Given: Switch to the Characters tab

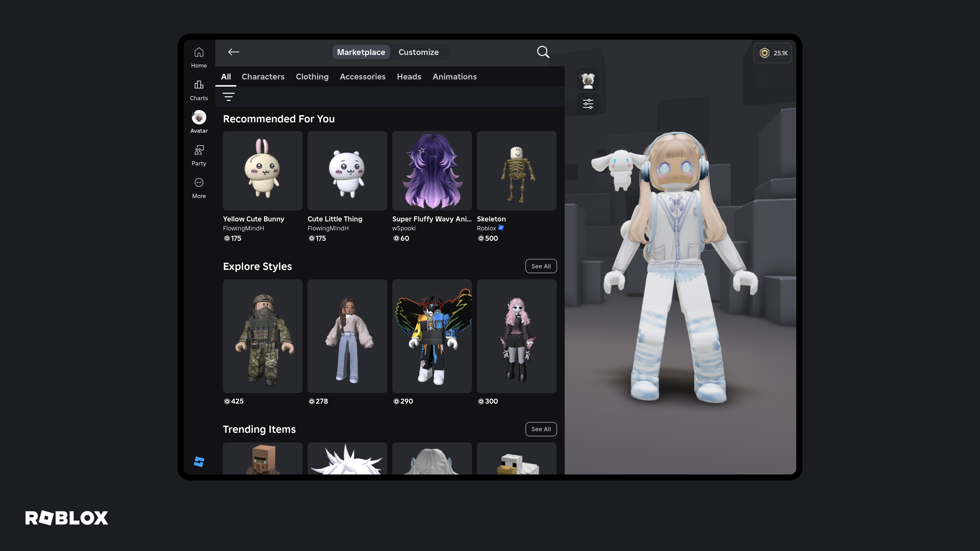Looking at the screenshot, I should (263, 77).
